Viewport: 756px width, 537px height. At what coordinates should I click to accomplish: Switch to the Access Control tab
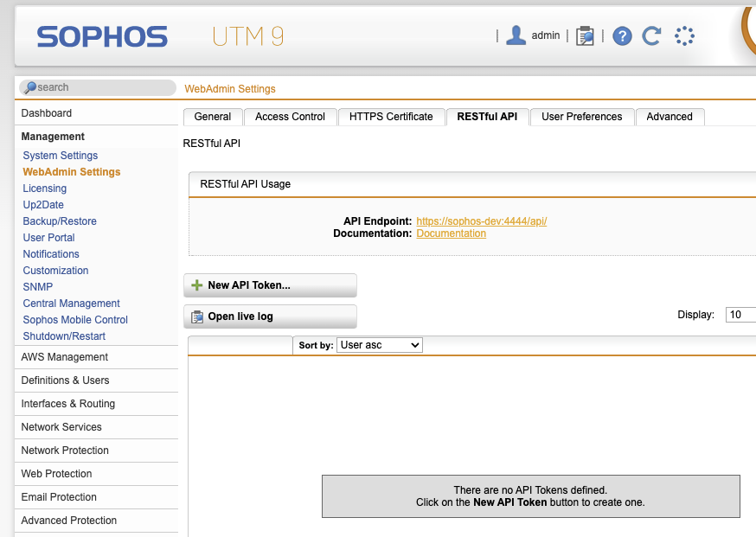(290, 117)
